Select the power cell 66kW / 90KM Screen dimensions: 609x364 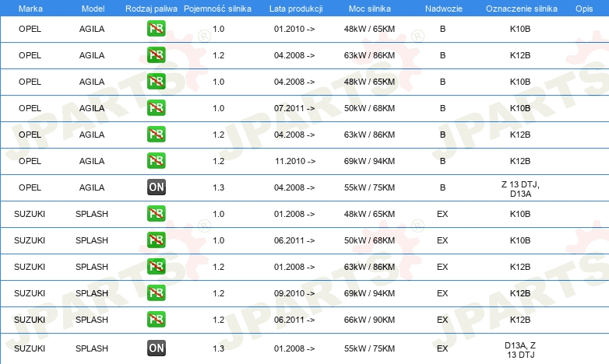tap(369, 320)
